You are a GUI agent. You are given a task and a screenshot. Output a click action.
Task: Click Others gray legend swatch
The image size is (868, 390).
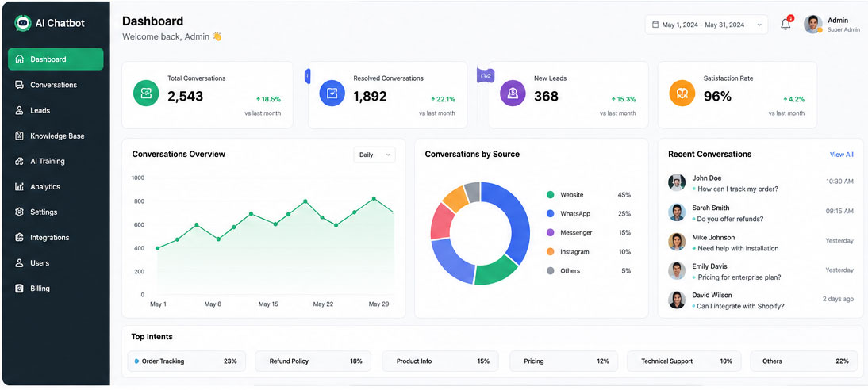551,270
